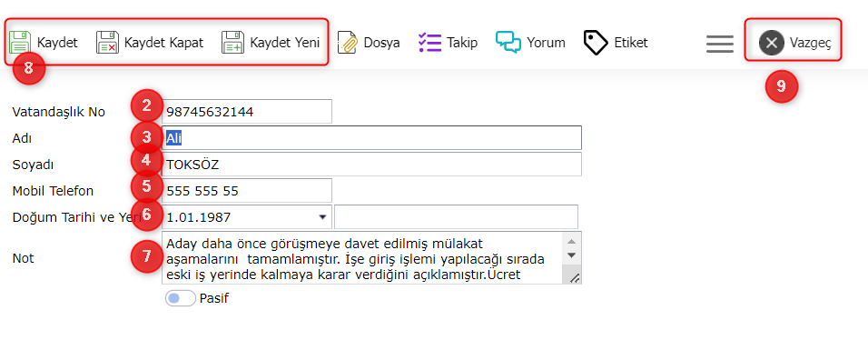Click the Mobil Telefon field

tap(248, 191)
